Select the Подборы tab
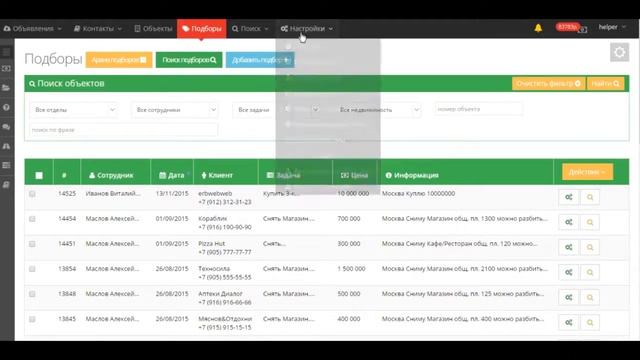 (202, 29)
